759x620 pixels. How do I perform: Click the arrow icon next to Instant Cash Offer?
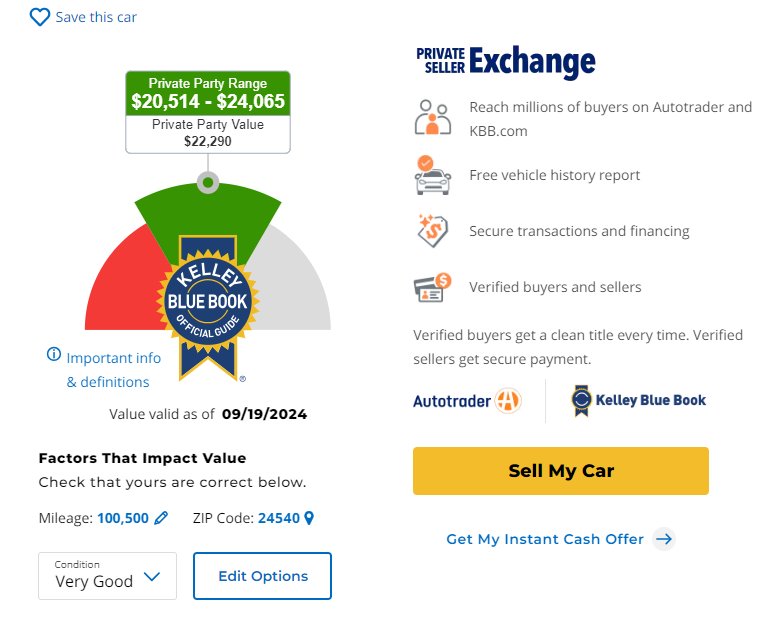pyautogui.click(x=664, y=539)
